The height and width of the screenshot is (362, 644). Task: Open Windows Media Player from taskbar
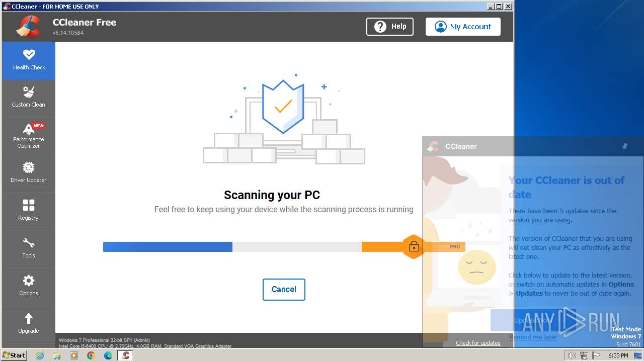[x=74, y=355]
